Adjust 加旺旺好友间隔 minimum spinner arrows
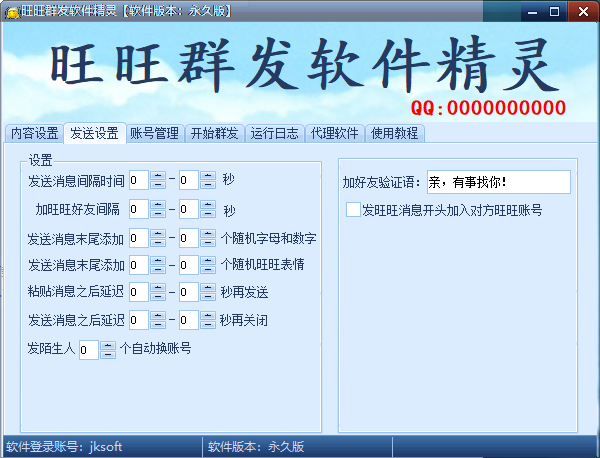 [158, 209]
